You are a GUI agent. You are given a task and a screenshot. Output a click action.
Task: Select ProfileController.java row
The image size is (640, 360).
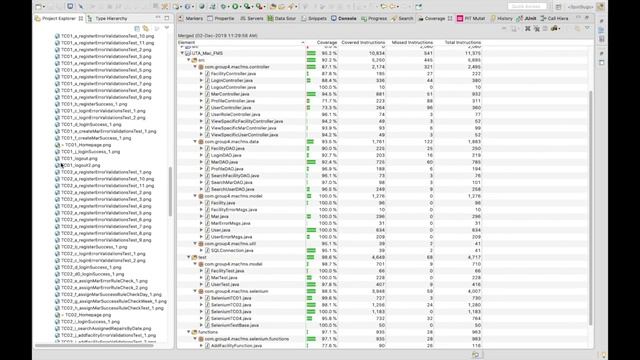(330, 101)
